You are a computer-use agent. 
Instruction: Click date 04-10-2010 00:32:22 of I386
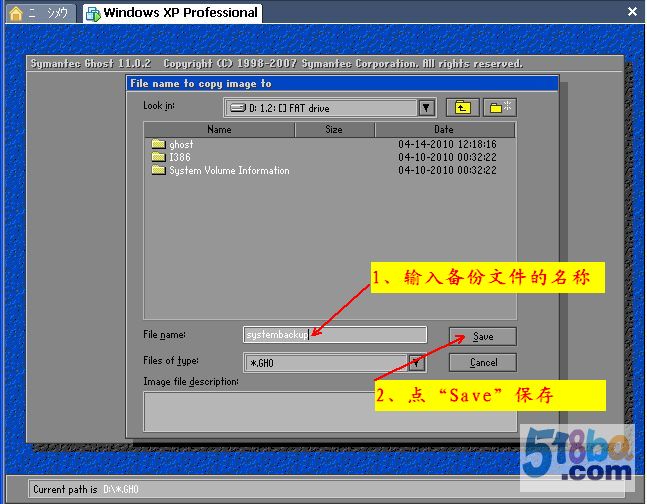tap(447, 157)
